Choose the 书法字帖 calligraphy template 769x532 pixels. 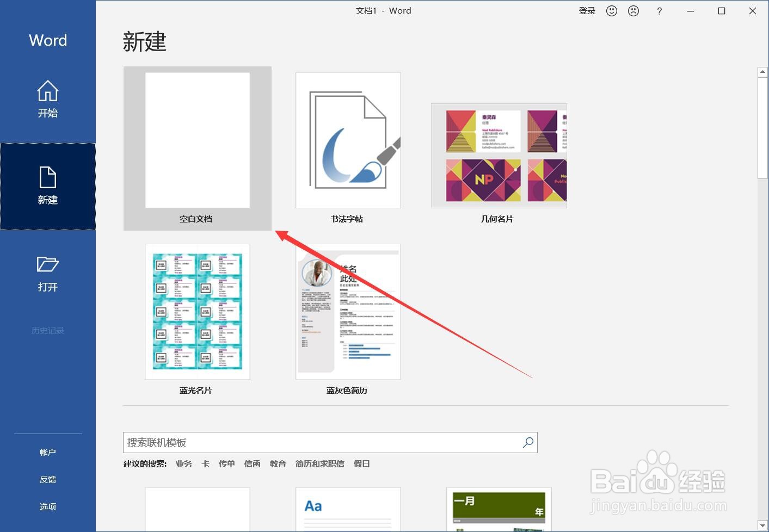tap(348, 149)
